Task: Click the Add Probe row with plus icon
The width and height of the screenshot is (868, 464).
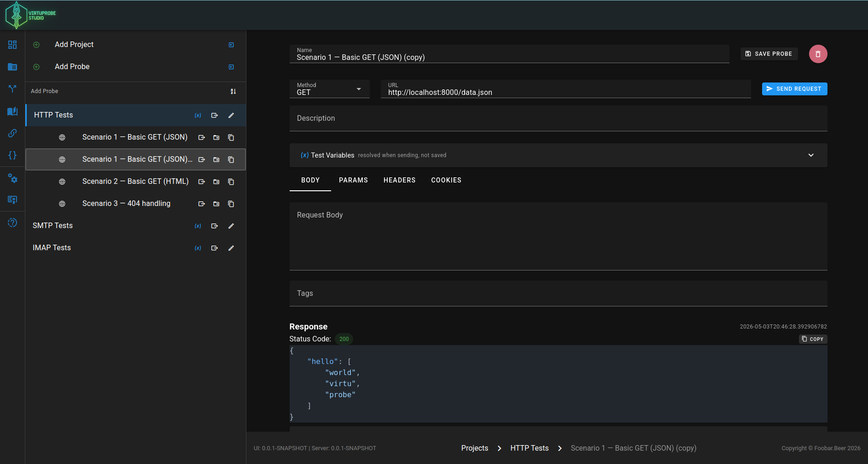Action: point(135,67)
